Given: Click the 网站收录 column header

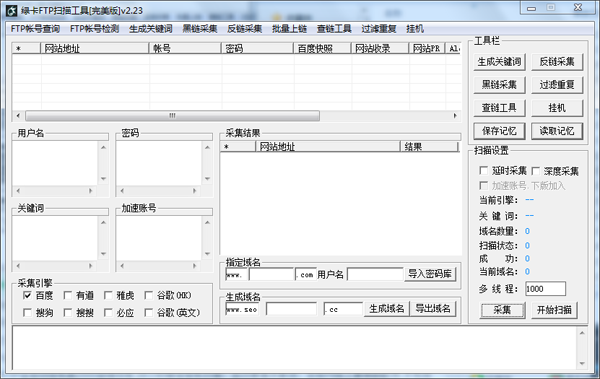Looking at the screenshot, I should pyautogui.click(x=380, y=48).
